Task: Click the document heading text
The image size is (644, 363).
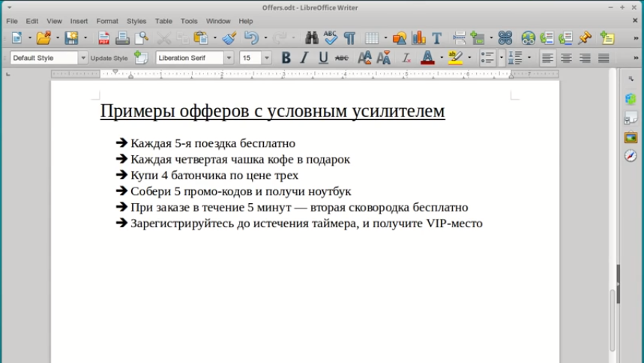Action: 272,111
